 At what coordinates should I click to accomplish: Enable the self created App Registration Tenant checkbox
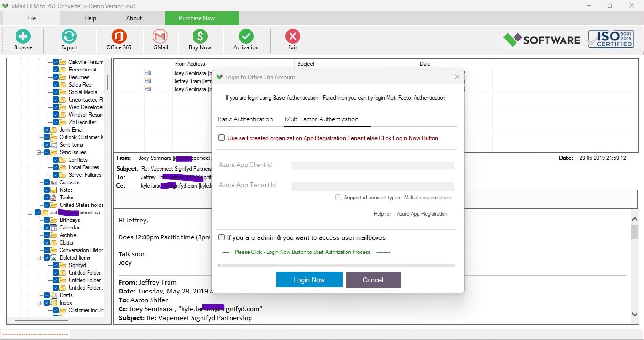click(x=221, y=138)
